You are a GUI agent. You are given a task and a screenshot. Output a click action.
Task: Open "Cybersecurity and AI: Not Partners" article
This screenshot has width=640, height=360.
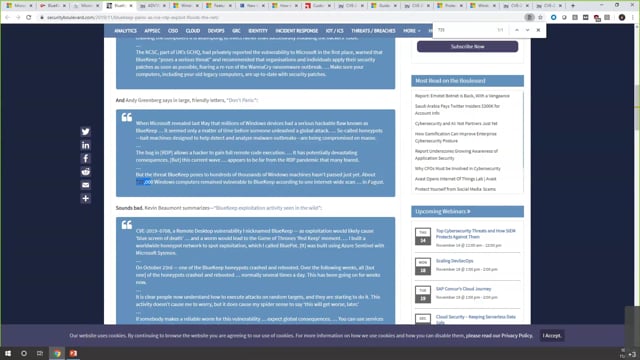pos(456,124)
